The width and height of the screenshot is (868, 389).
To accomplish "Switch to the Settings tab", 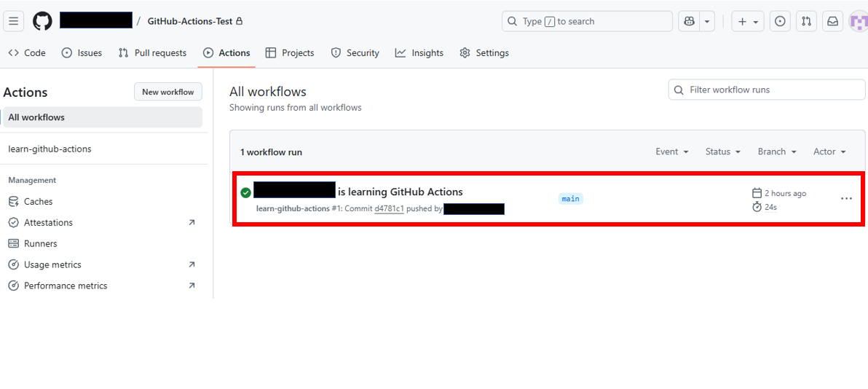I will [x=484, y=52].
